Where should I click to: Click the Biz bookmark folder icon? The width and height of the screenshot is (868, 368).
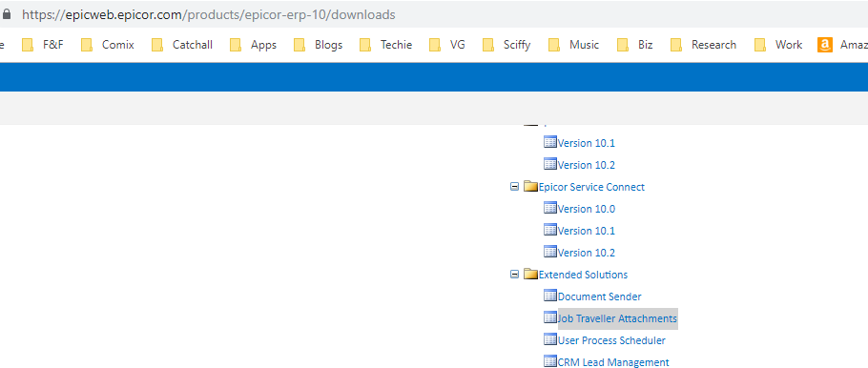click(x=623, y=45)
